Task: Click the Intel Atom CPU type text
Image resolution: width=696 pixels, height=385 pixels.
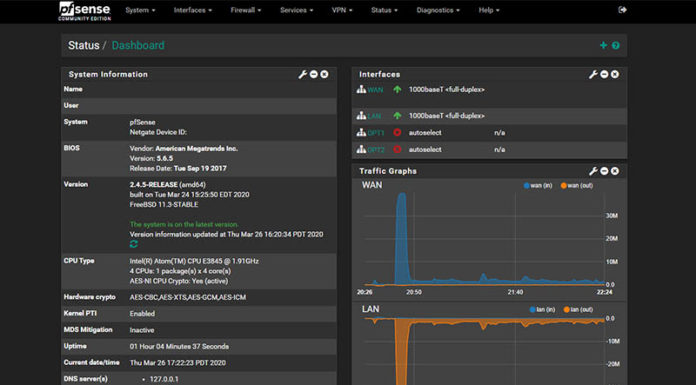Action: 194,261
